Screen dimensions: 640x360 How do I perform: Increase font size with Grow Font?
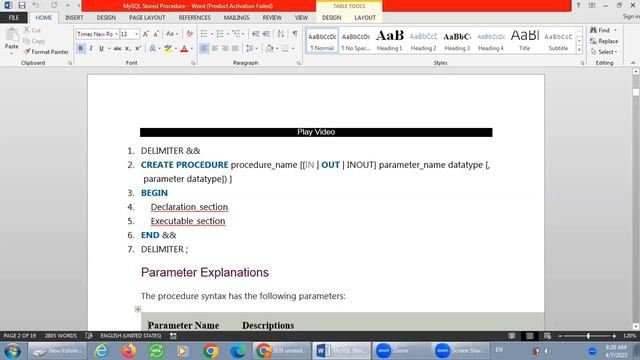[145, 34]
